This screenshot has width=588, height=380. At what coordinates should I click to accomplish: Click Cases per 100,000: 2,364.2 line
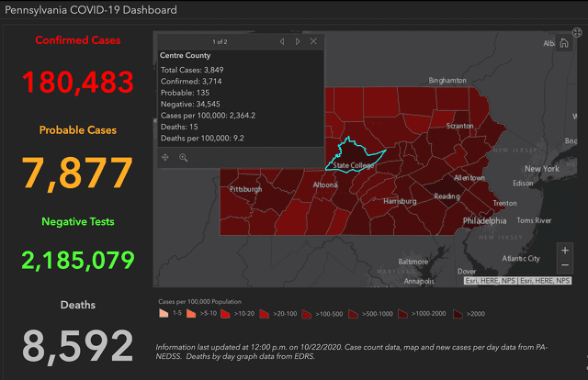tap(209, 116)
